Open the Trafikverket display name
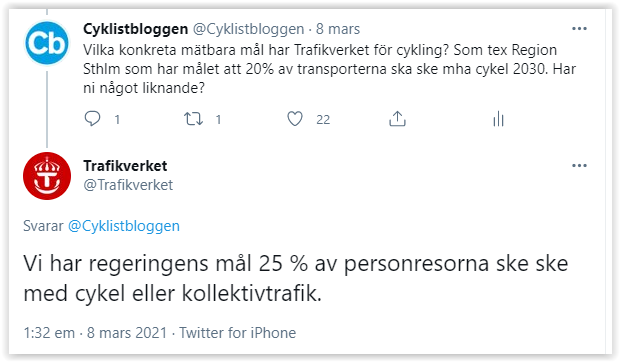This screenshot has height=362, width=620. point(125,166)
